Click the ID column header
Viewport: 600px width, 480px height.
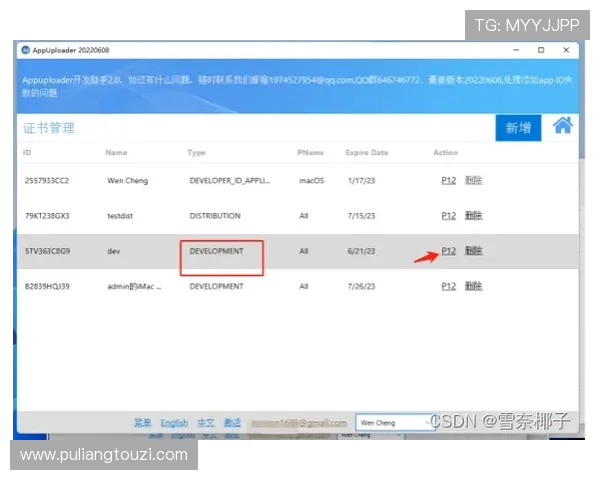point(27,152)
